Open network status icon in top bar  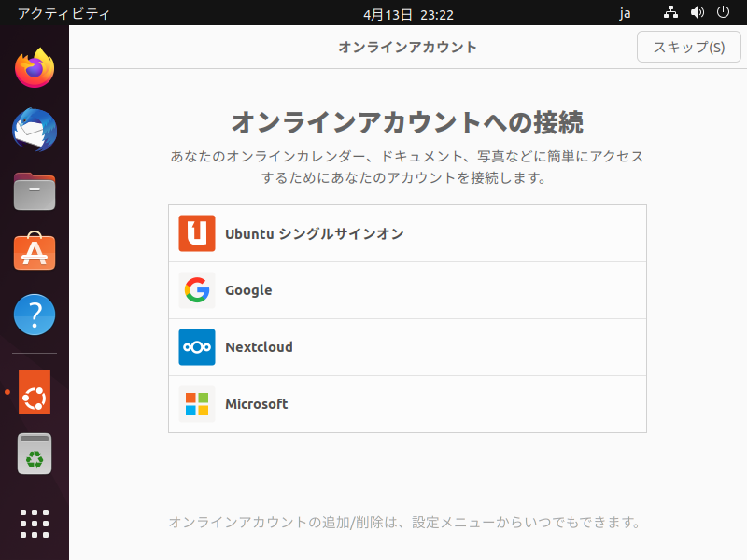tap(670, 12)
